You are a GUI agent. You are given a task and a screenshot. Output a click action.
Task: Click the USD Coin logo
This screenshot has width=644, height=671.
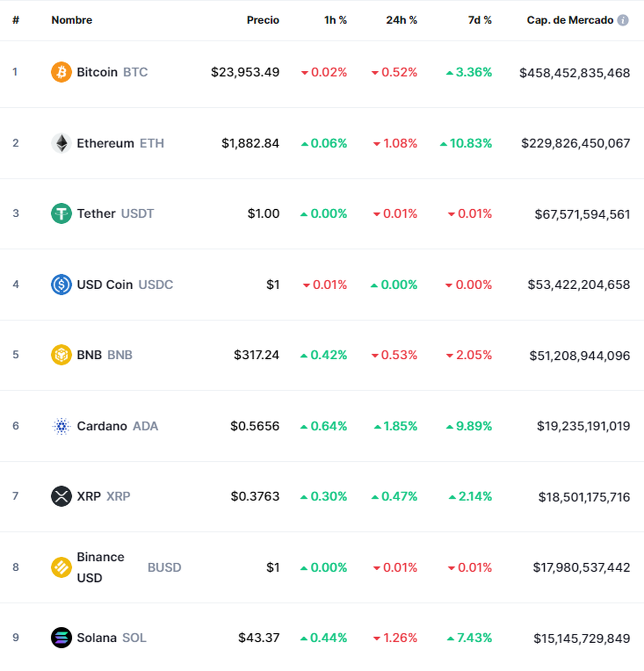pyautogui.click(x=61, y=284)
